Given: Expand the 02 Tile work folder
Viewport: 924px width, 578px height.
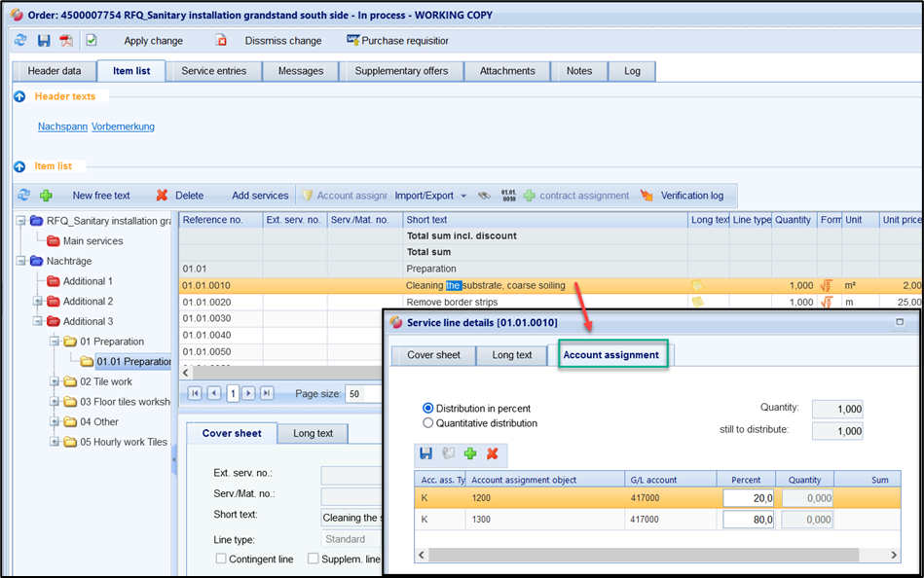Looking at the screenshot, I should click(55, 381).
